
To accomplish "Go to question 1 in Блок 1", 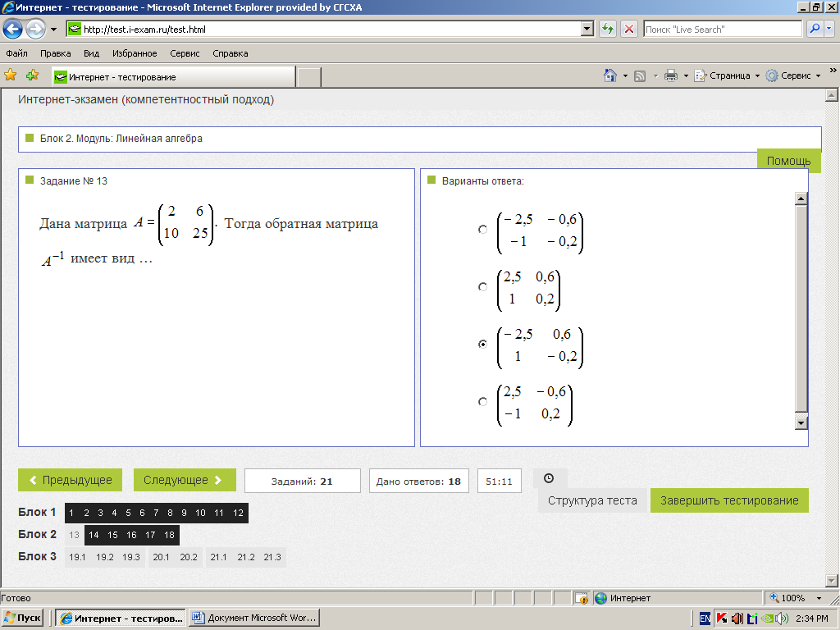I will 71,513.
